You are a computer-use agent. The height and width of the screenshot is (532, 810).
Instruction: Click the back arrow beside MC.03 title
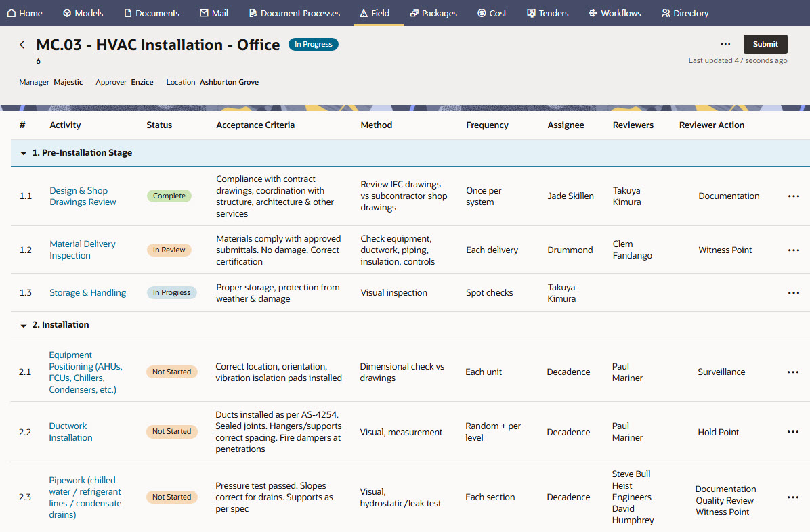22,45
